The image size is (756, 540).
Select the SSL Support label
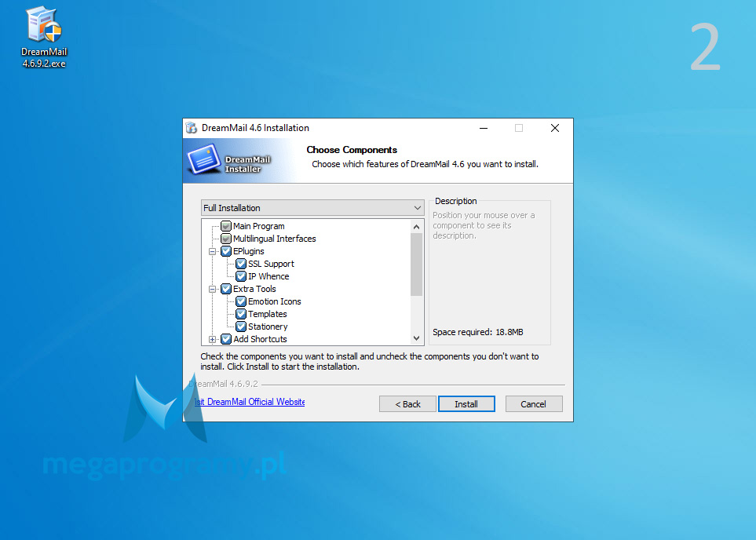271,264
